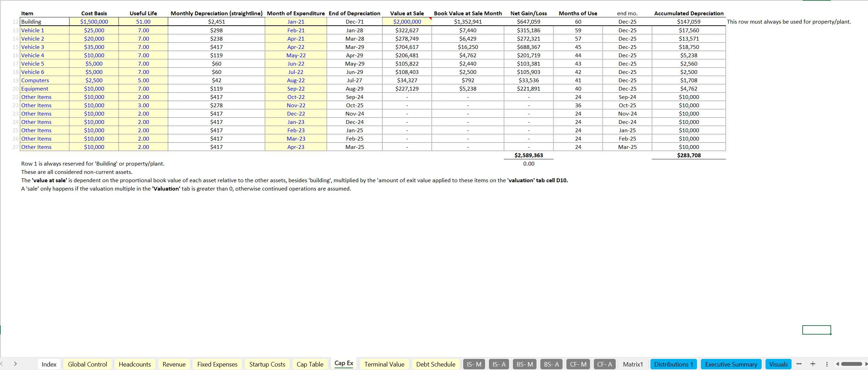The height and width of the screenshot is (370, 868).
Task: Click the Useful Life header
Action: pyautogui.click(x=143, y=13)
